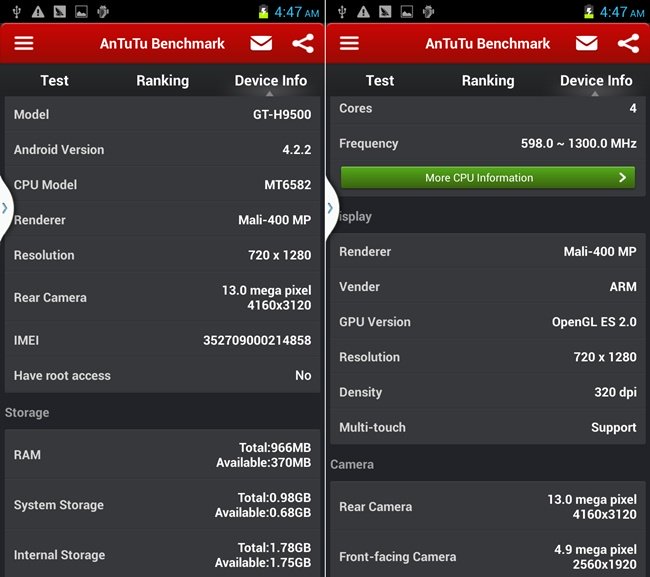Tap the mail envelope icon on left screen

click(x=261, y=44)
